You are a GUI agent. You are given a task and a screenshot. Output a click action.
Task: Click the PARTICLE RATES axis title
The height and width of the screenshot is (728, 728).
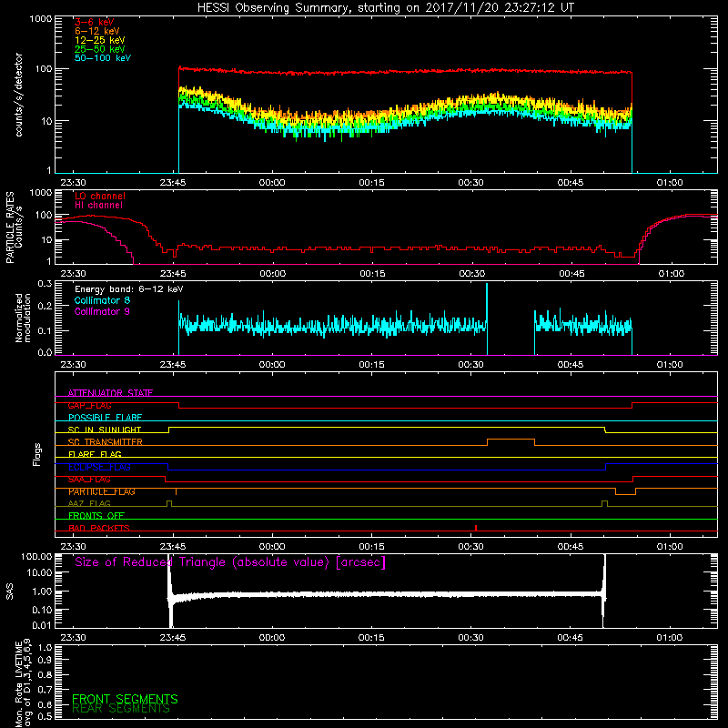tap(10, 227)
